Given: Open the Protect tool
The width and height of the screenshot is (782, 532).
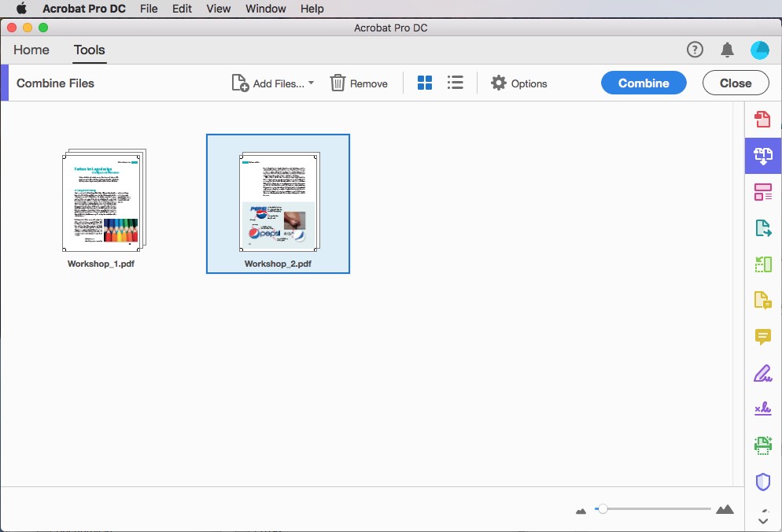Looking at the screenshot, I should [x=762, y=481].
